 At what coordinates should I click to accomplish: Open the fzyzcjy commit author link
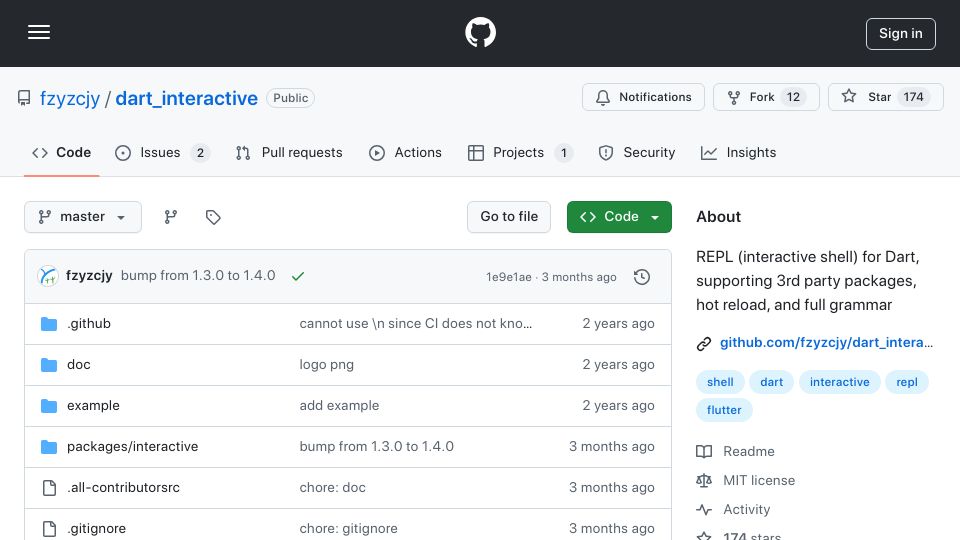89,276
